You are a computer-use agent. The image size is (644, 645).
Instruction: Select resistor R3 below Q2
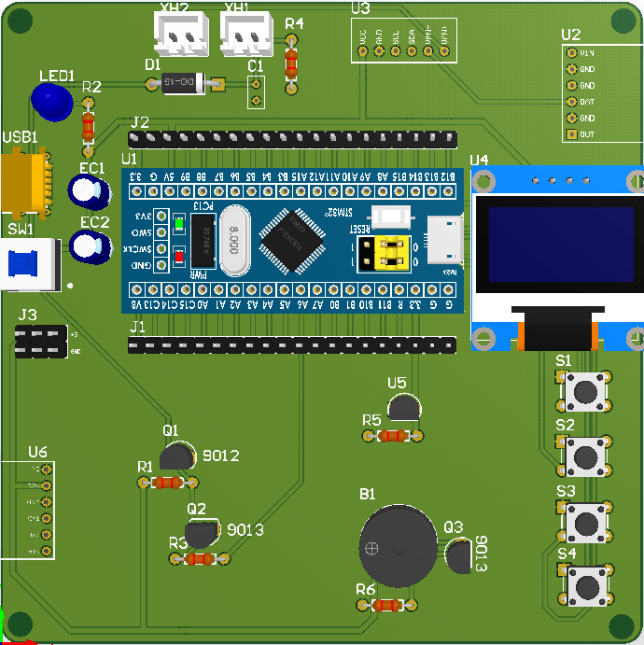[200, 559]
